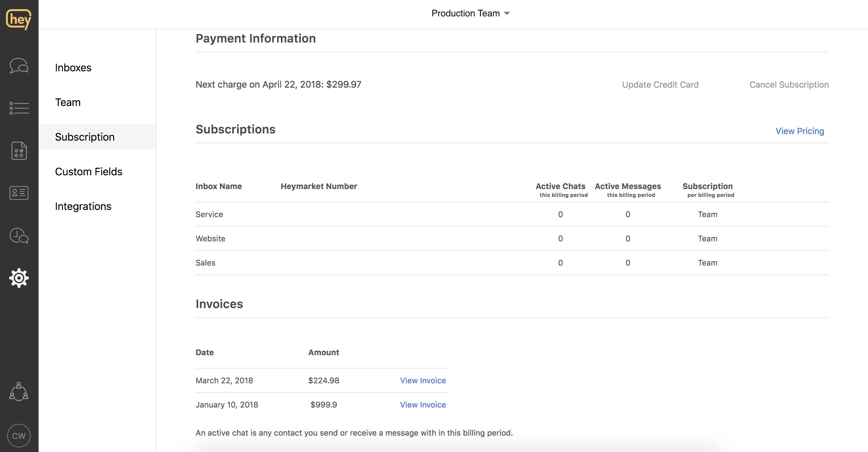Open the settings gear icon
Image resolution: width=868 pixels, height=452 pixels.
pos(19,278)
